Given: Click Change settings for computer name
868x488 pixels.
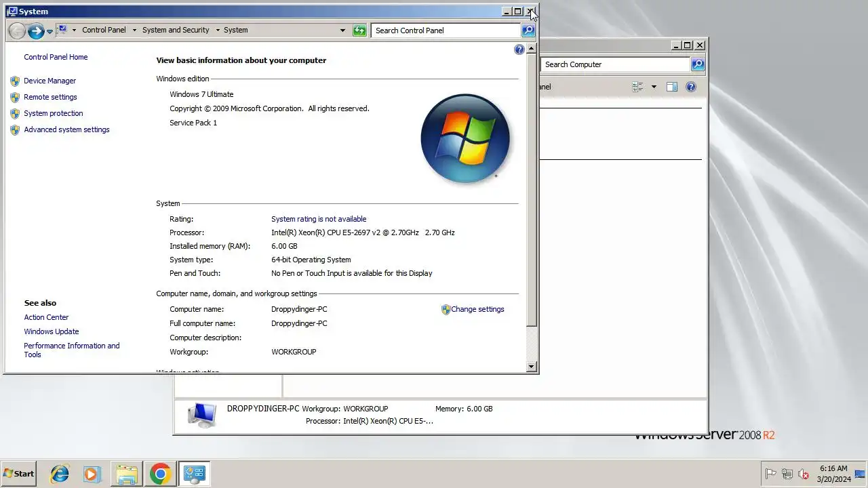Looking at the screenshot, I should pos(477,309).
